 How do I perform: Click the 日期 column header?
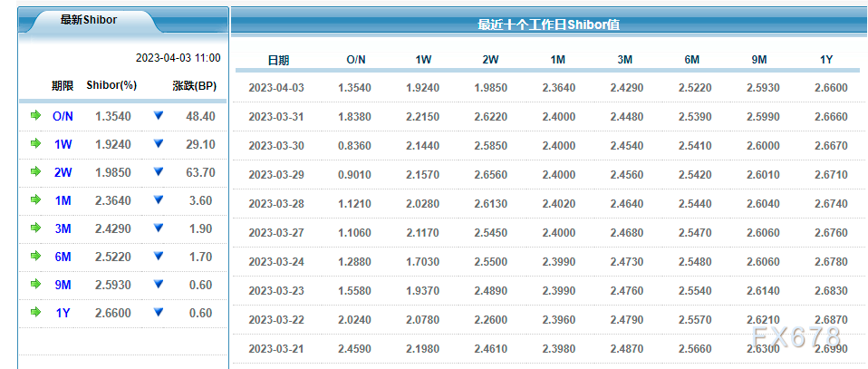point(278,61)
